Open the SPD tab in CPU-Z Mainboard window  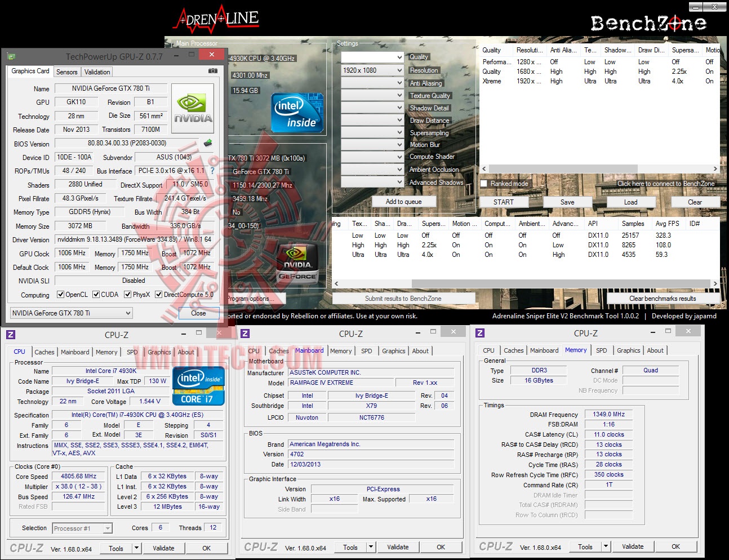[x=367, y=351]
